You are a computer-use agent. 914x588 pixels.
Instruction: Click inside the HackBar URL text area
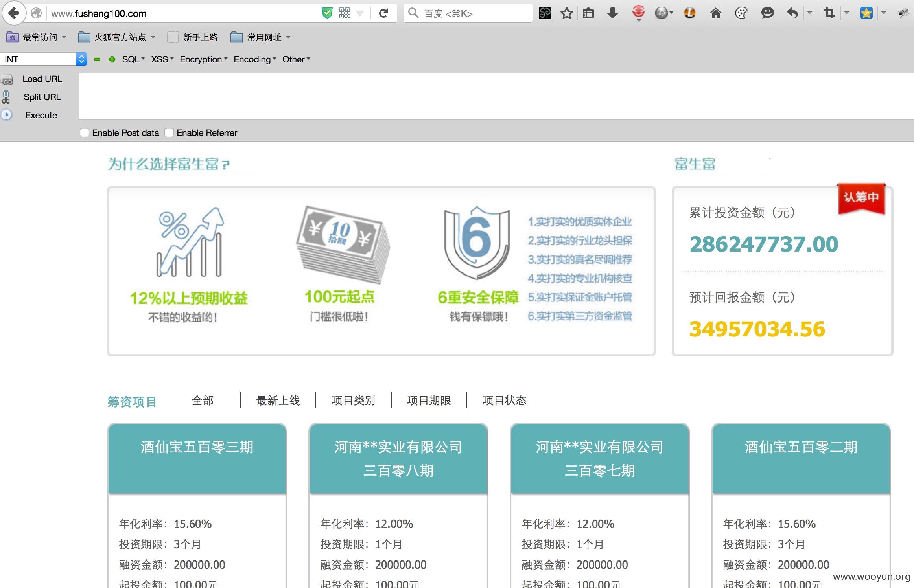coord(496,97)
